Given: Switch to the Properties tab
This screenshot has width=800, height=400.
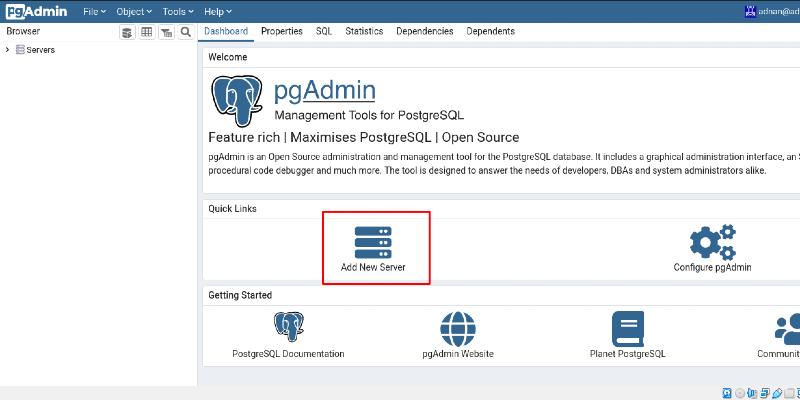Looking at the screenshot, I should [281, 31].
